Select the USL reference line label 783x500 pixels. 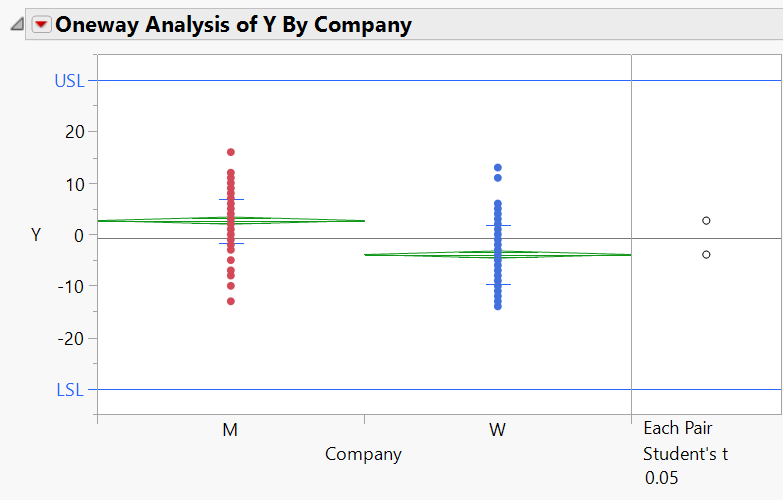tap(69, 81)
